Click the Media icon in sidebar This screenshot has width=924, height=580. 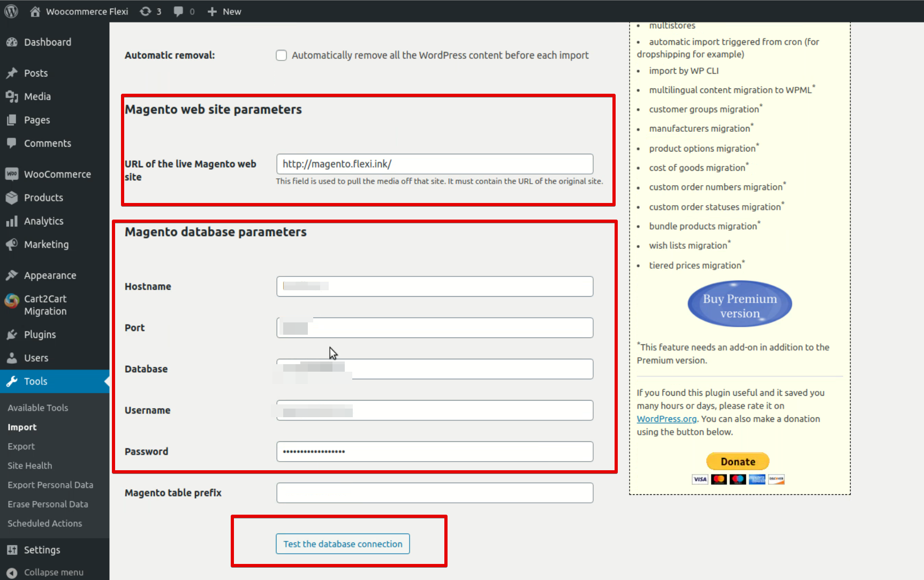[12, 96]
